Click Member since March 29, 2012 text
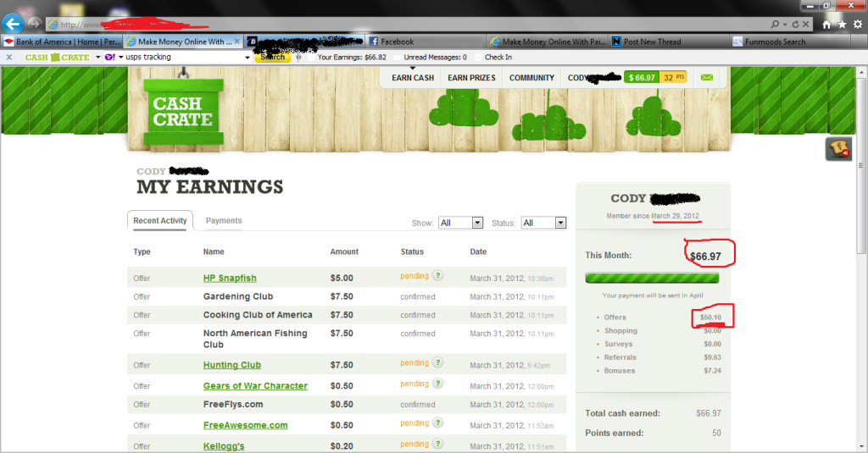 [653, 216]
